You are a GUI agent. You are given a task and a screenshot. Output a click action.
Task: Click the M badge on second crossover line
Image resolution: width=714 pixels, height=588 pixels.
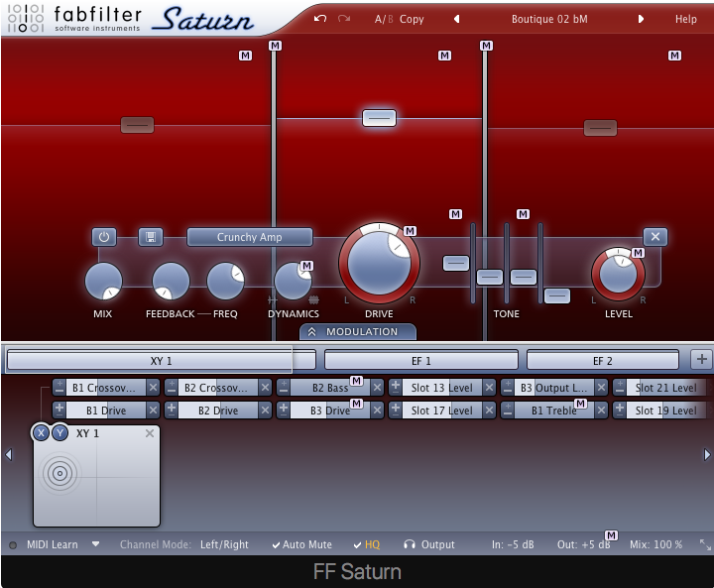pyautogui.click(x=486, y=46)
